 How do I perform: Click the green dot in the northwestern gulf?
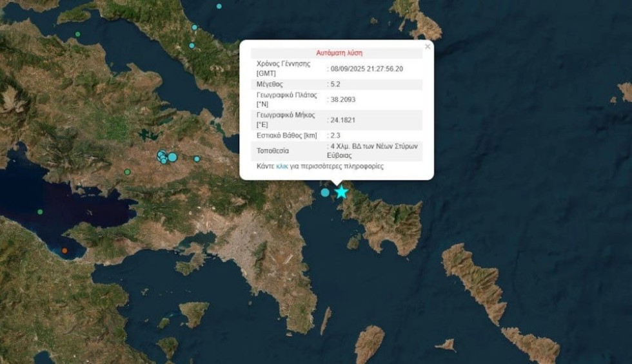pos(77,34)
